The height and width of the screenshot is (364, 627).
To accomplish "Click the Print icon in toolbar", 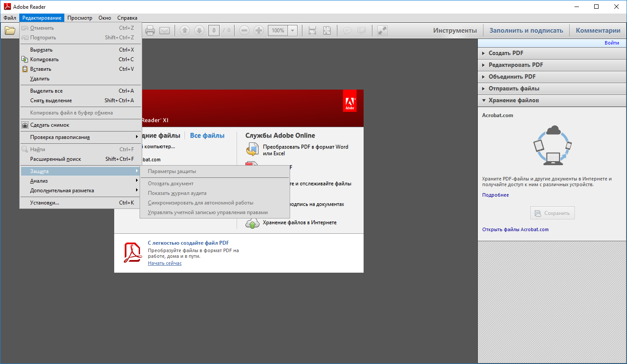I will [x=150, y=31].
